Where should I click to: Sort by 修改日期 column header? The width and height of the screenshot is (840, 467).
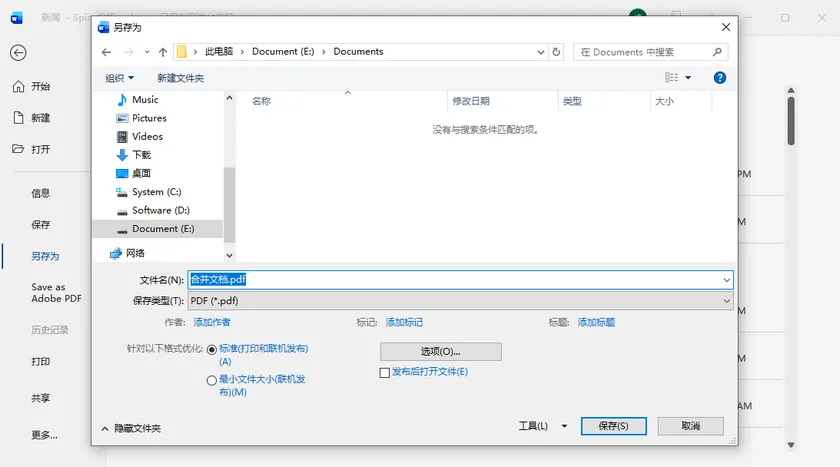[471, 101]
